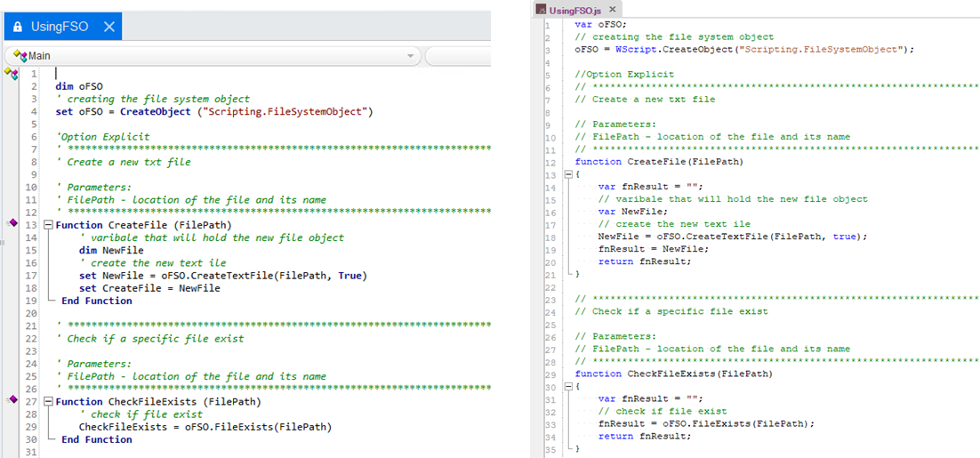Click the Main routine icon in the combo box

pos(17,56)
